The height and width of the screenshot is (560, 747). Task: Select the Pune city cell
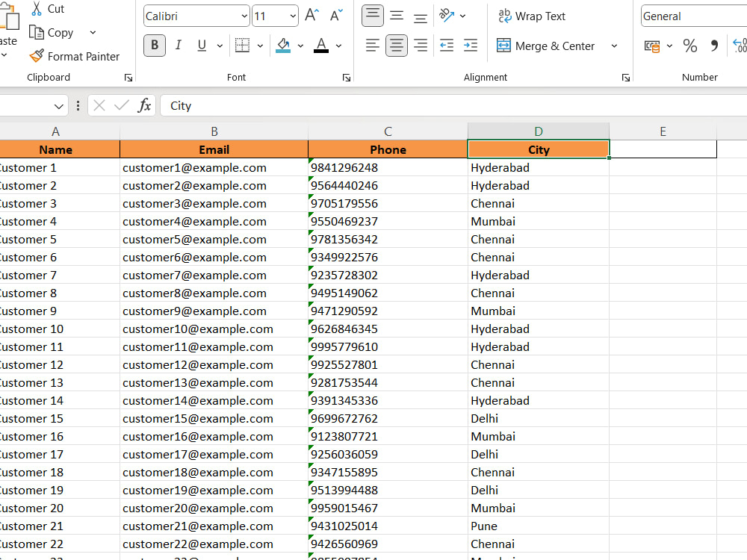(539, 526)
